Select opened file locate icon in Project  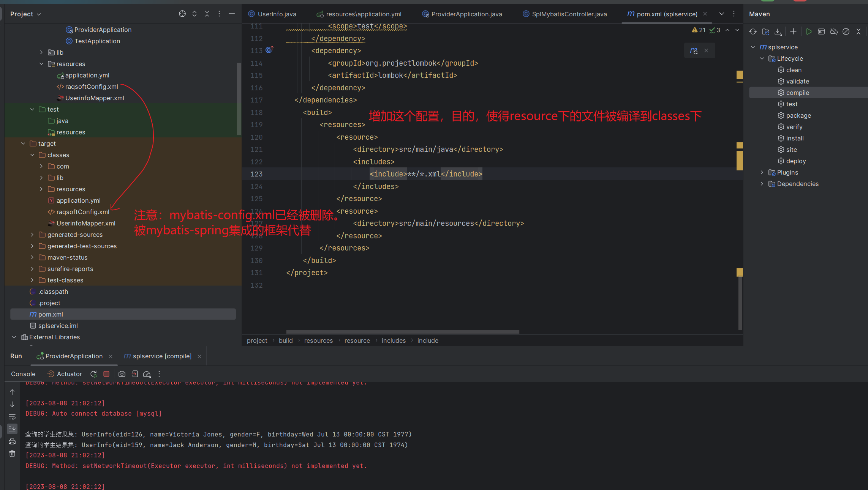182,14
